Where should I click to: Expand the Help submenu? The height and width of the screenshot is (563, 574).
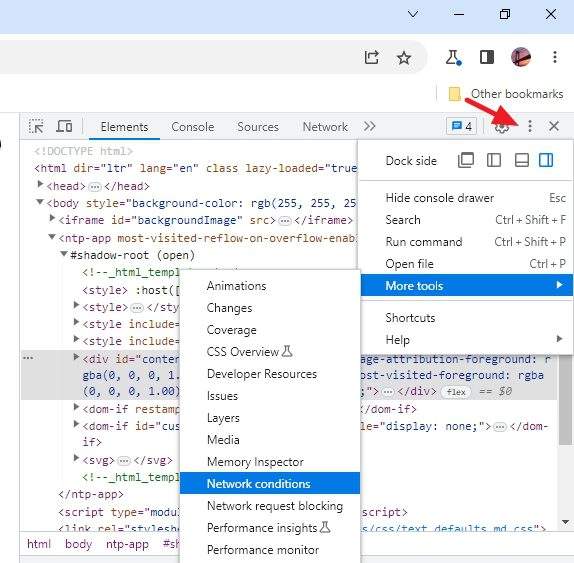466,340
